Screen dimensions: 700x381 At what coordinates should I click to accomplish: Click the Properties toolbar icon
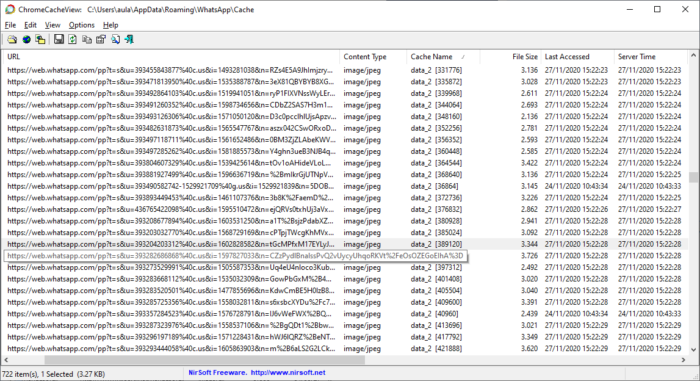[x=101, y=40]
